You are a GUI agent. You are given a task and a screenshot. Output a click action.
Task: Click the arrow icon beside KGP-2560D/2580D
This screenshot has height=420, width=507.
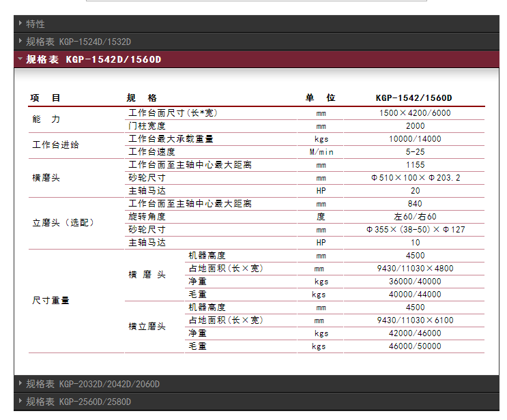(20, 401)
